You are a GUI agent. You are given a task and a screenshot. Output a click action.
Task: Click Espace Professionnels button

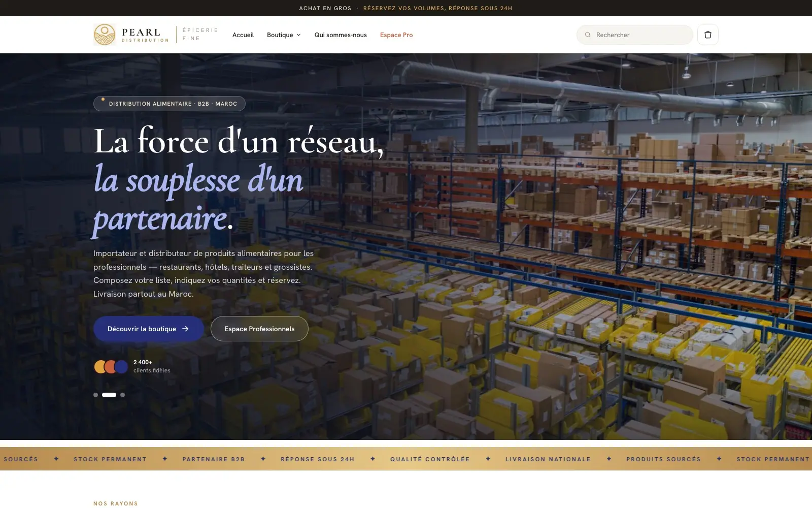tap(259, 329)
